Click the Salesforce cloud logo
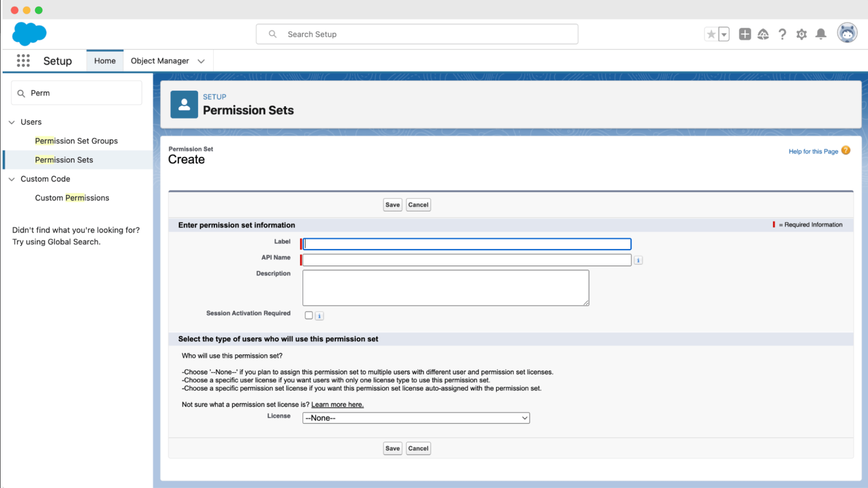Screen dimensions: 868x488 click(x=29, y=34)
